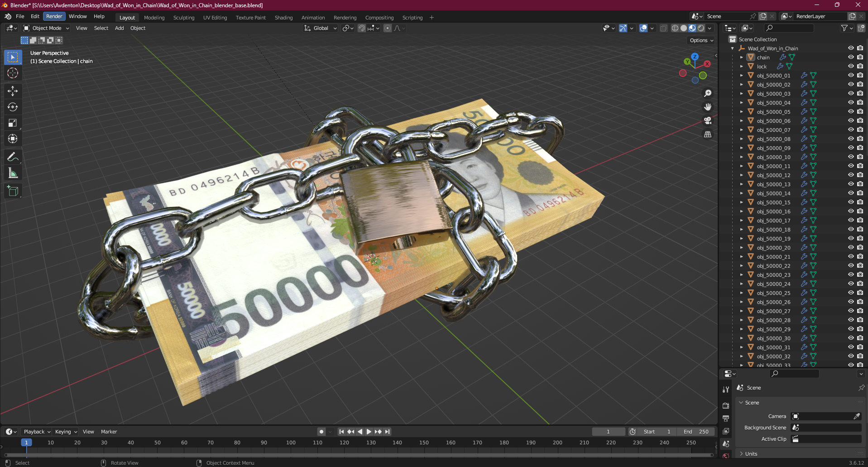The height and width of the screenshot is (467, 868).
Task: Open viewport Options dropdown
Action: 701,40
